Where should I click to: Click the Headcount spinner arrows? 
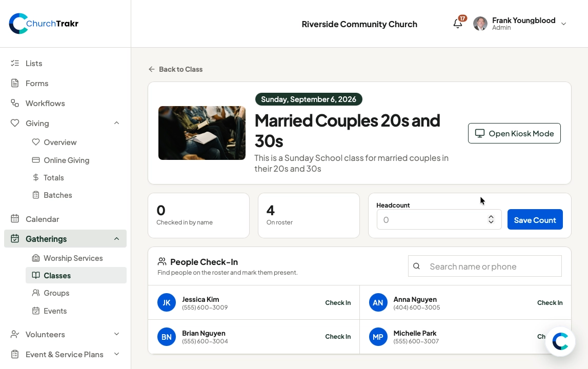pyautogui.click(x=491, y=220)
